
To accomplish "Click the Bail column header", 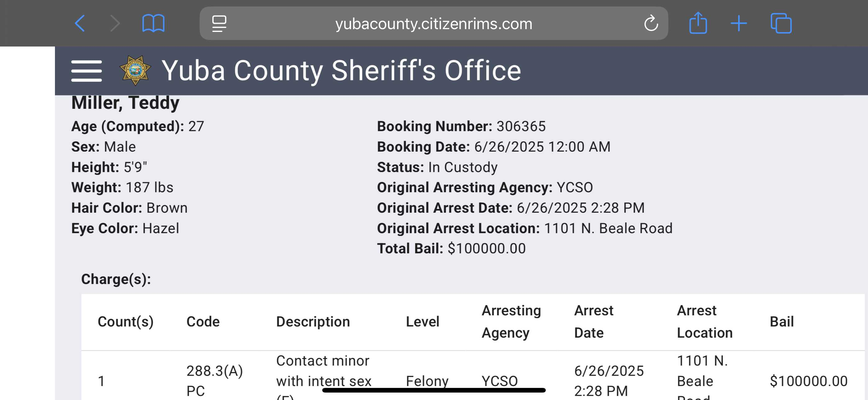I will [782, 322].
